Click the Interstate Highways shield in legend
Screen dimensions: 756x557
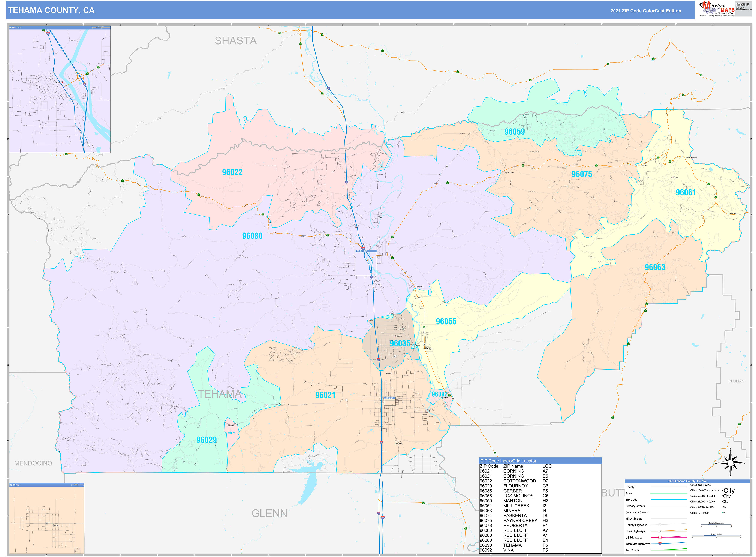(660, 544)
